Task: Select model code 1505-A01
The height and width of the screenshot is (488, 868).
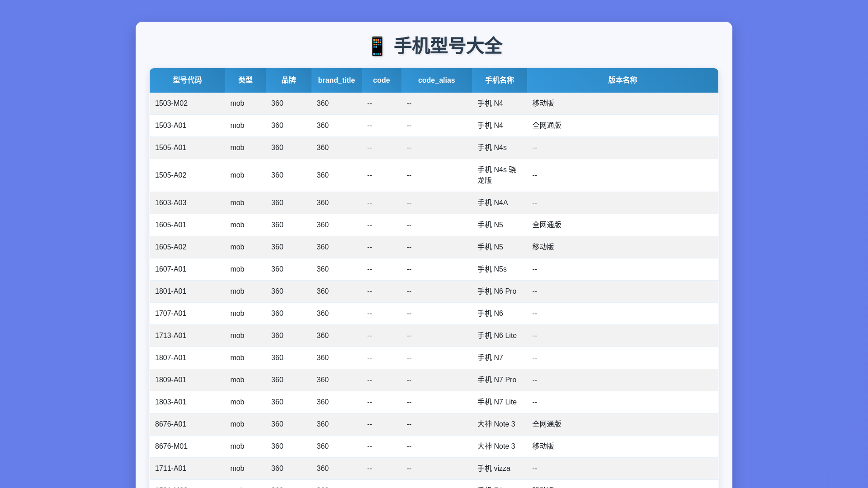Action: pyautogui.click(x=171, y=148)
